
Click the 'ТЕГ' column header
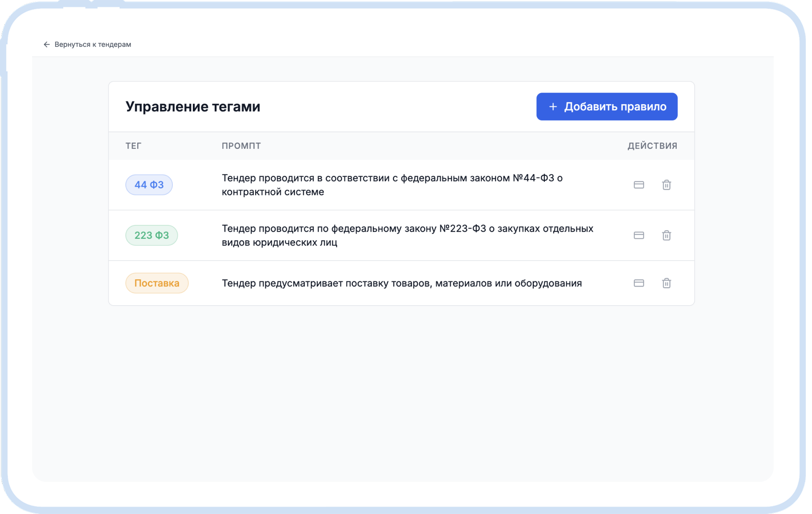pyautogui.click(x=133, y=146)
